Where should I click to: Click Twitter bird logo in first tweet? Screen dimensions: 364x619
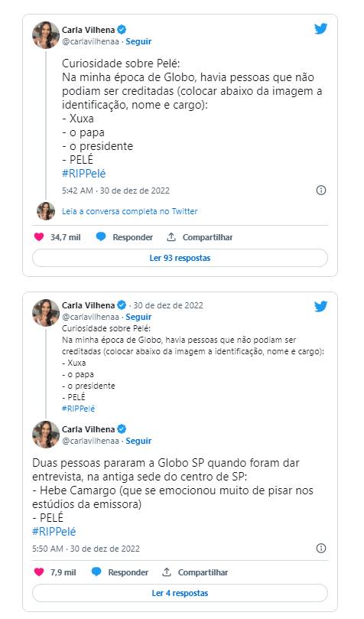tap(320, 29)
